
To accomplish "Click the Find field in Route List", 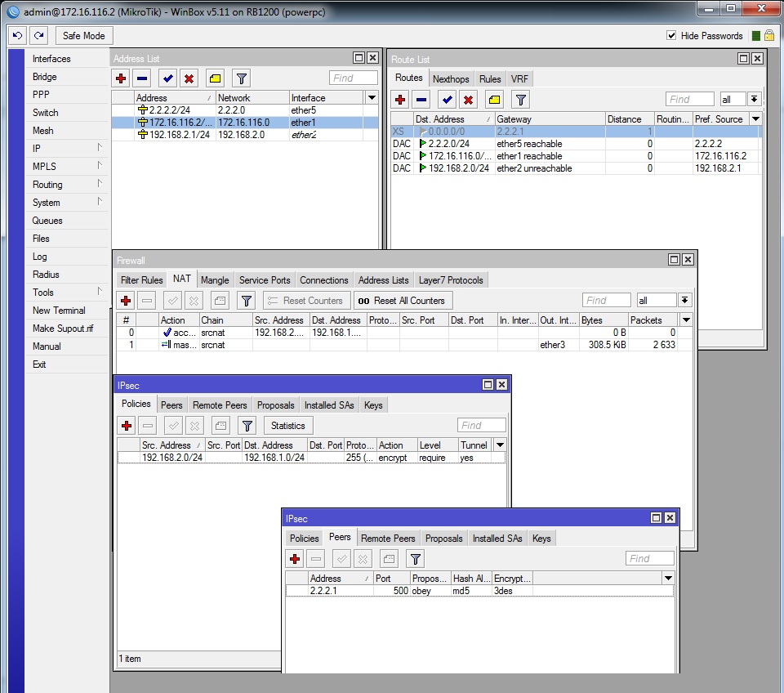I will [689, 99].
